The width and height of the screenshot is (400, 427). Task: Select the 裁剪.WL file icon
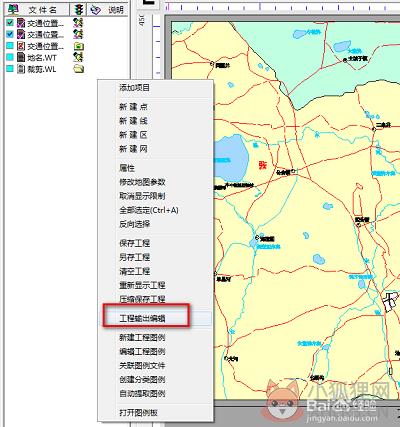pos(21,69)
